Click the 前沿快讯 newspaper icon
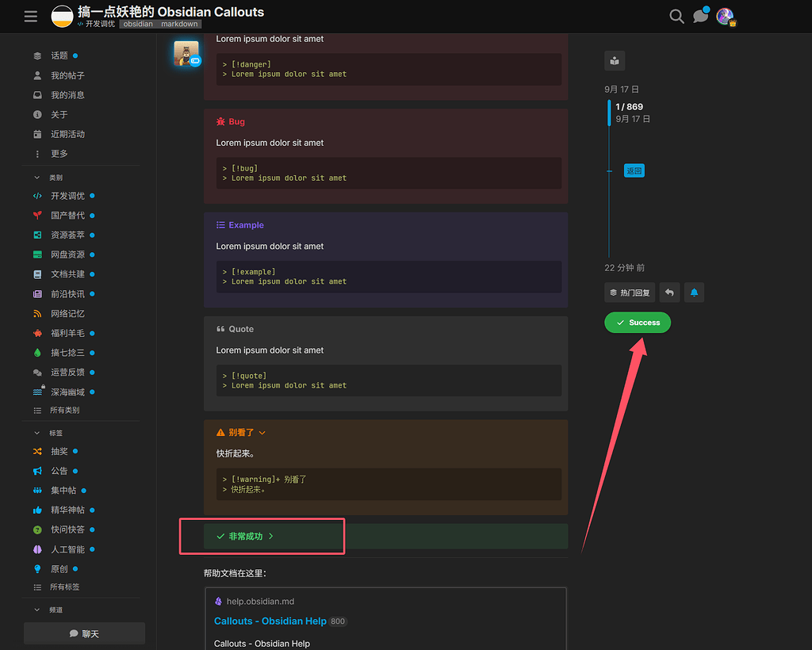 click(x=37, y=294)
